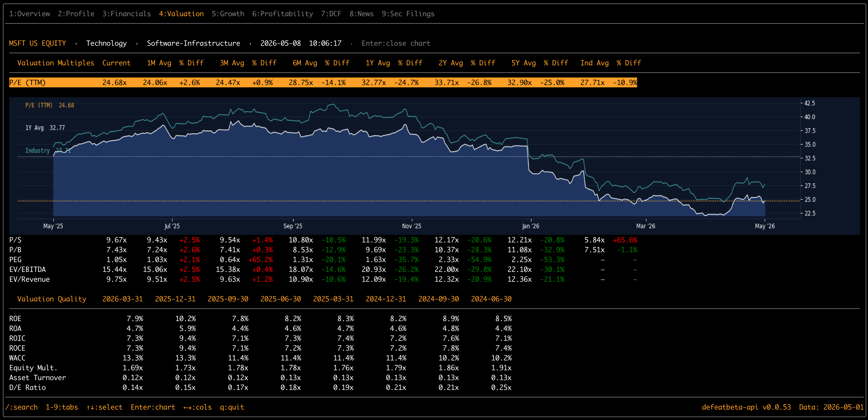Click the 2025-12-31 quarter column header
The width and height of the screenshot is (868, 420).
click(175, 299)
